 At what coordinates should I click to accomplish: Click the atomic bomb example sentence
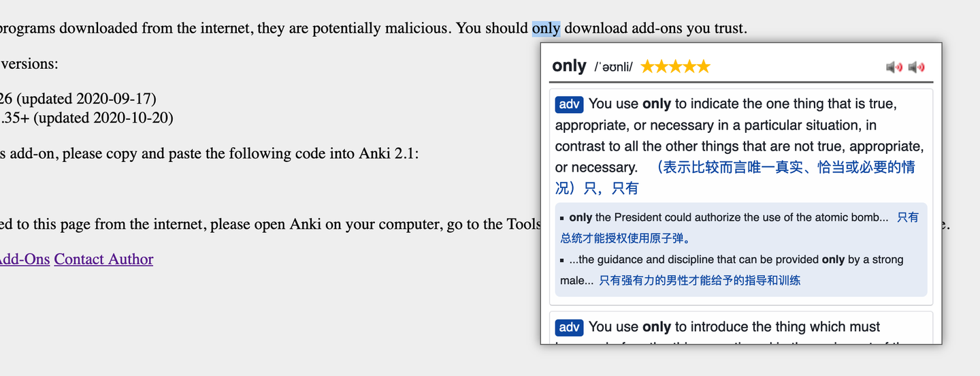pyautogui.click(x=728, y=218)
